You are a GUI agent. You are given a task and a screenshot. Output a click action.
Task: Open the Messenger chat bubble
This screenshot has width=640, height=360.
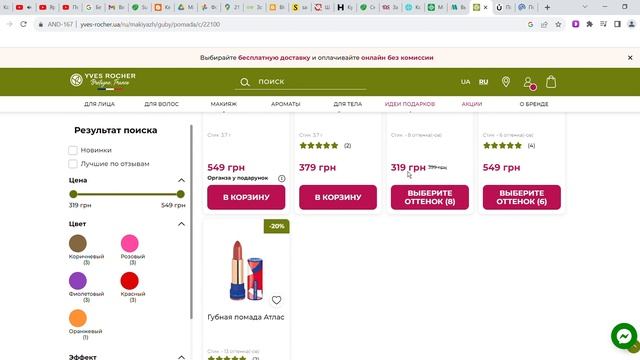pos(624,336)
